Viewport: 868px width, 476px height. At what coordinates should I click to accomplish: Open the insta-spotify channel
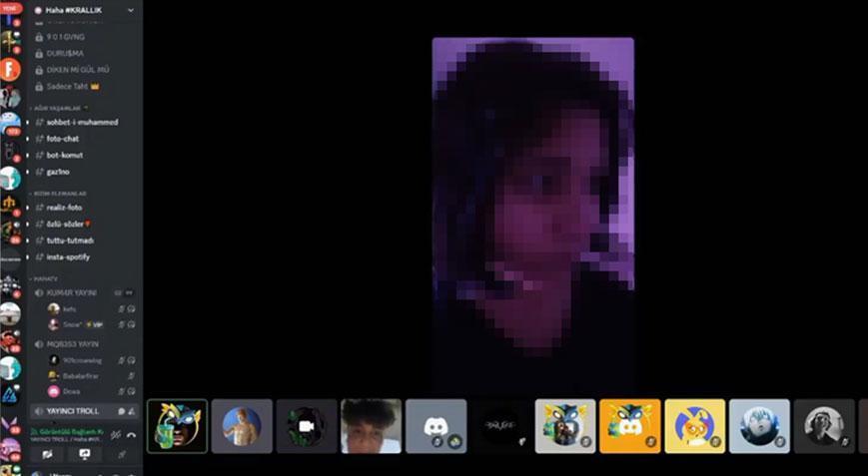point(68,256)
